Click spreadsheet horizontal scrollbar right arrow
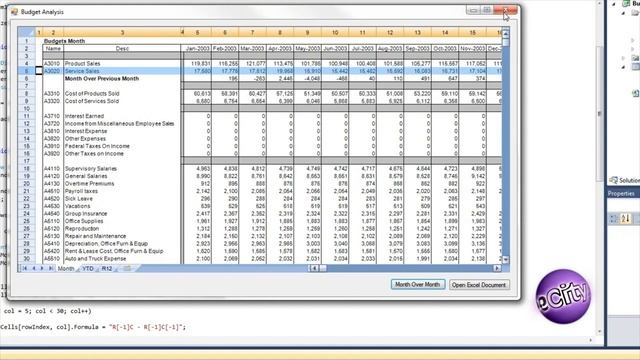 click(497, 268)
